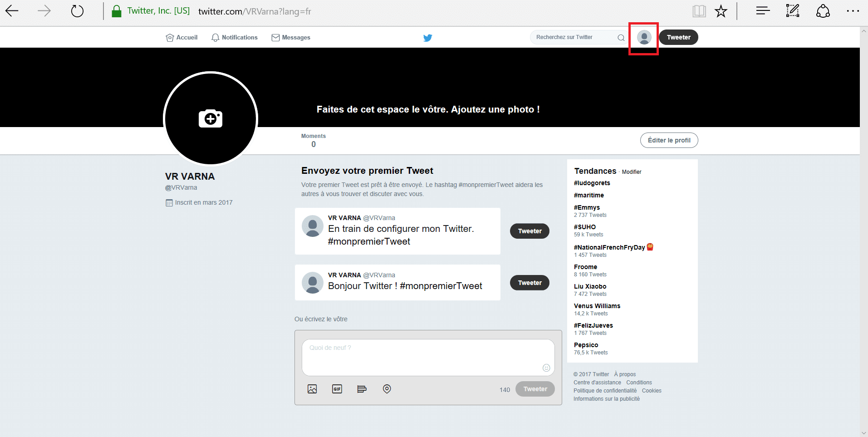Click the Tweeter button in top bar
The width and height of the screenshot is (868, 437).
pos(678,37)
